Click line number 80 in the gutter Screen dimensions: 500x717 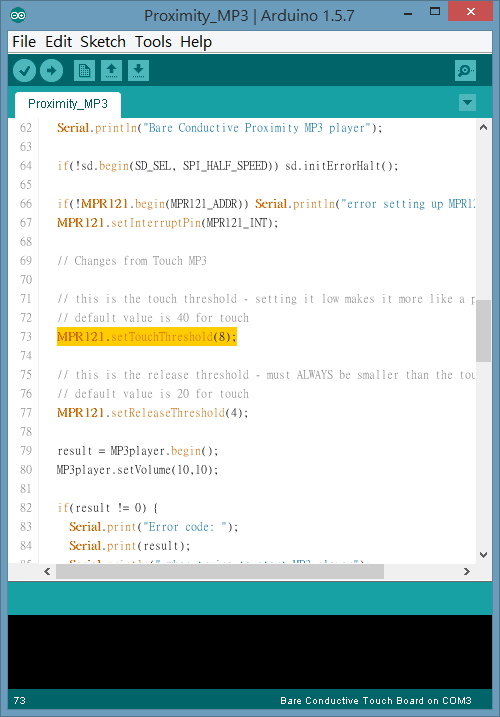(26, 470)
